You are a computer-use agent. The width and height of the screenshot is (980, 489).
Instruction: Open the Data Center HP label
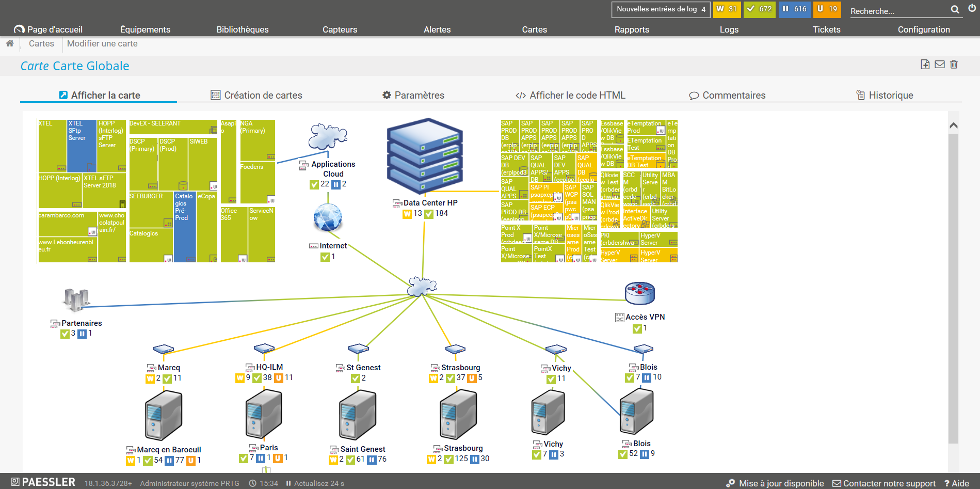[430, 203]
